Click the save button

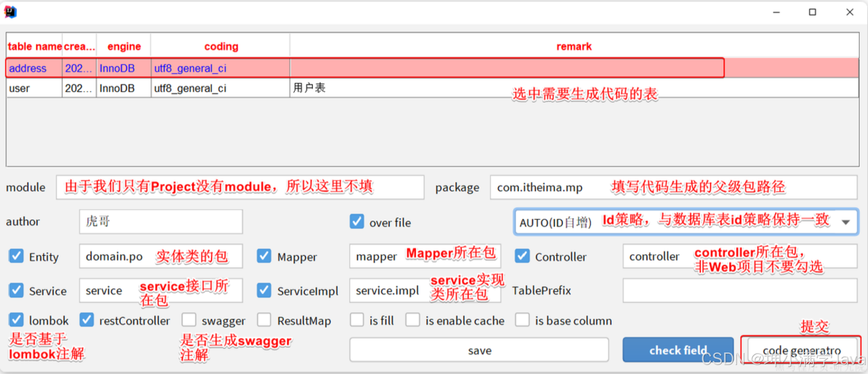coord(479,350)
